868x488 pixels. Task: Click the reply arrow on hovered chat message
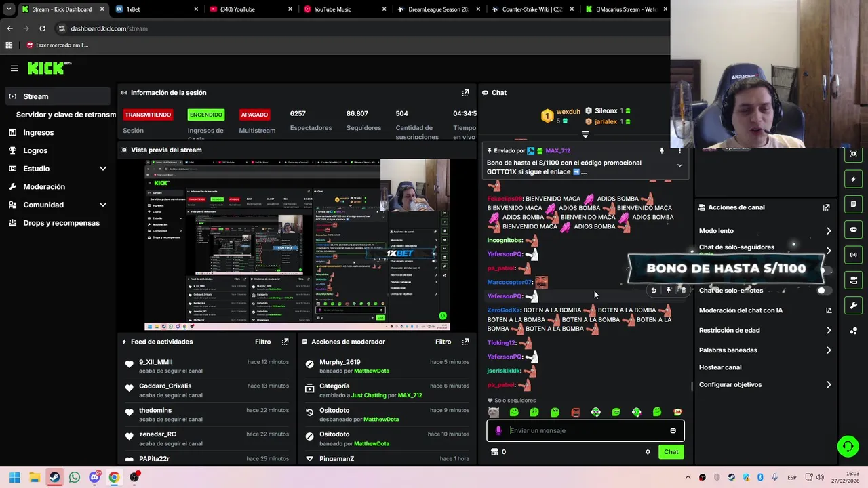(654, 290)
